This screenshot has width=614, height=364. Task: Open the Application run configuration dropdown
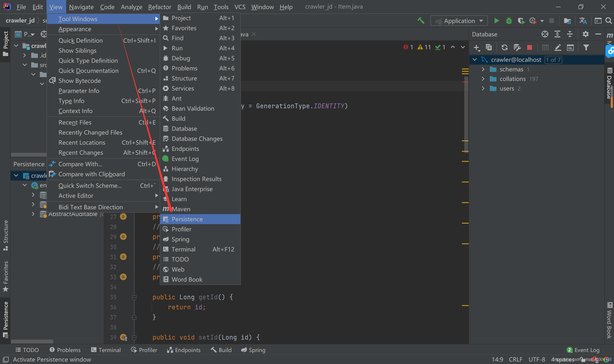(459, 21)
